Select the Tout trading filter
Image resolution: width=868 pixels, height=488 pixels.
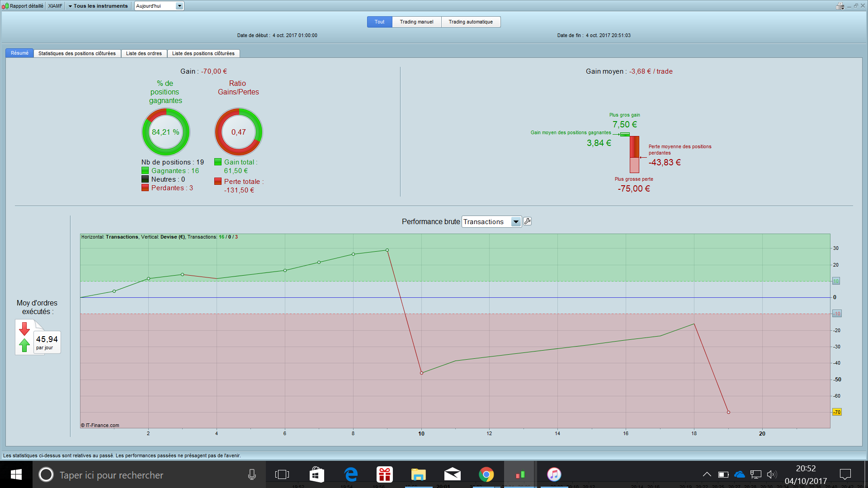coord(379,22)
